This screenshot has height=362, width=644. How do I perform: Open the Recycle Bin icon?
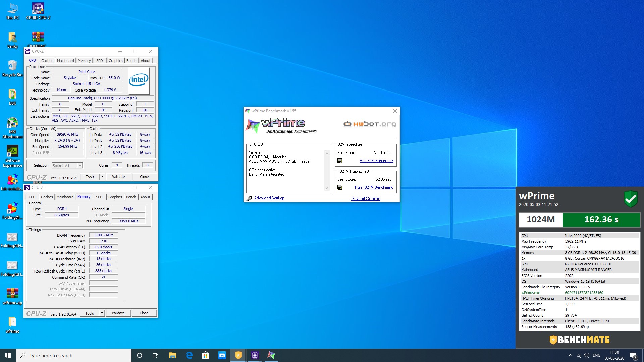coord(12,68)
